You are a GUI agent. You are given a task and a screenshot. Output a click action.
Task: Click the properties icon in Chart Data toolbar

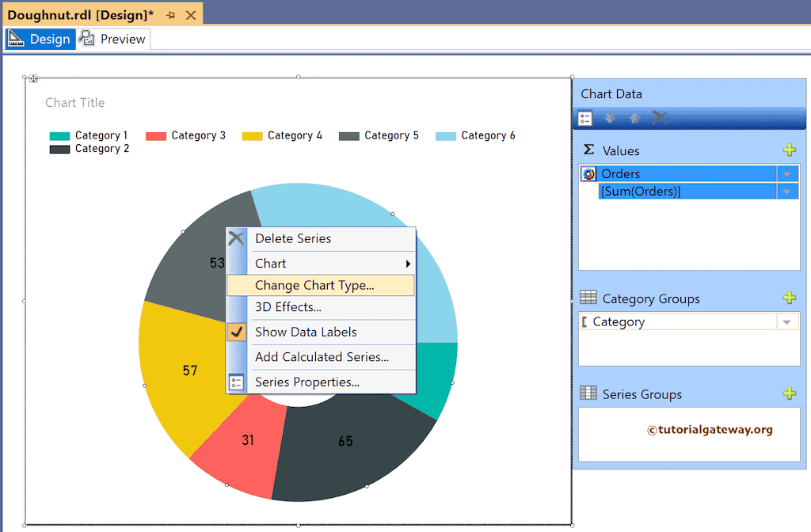585,118
